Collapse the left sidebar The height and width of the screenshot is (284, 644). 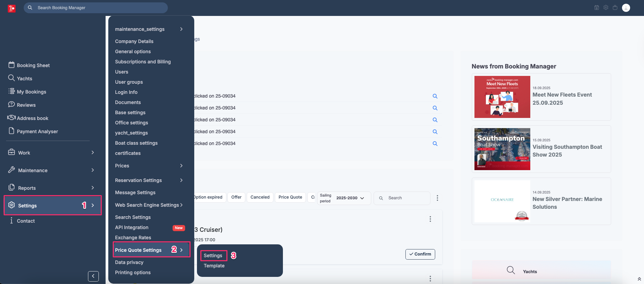pyautogui.click(x=93, y=276)
